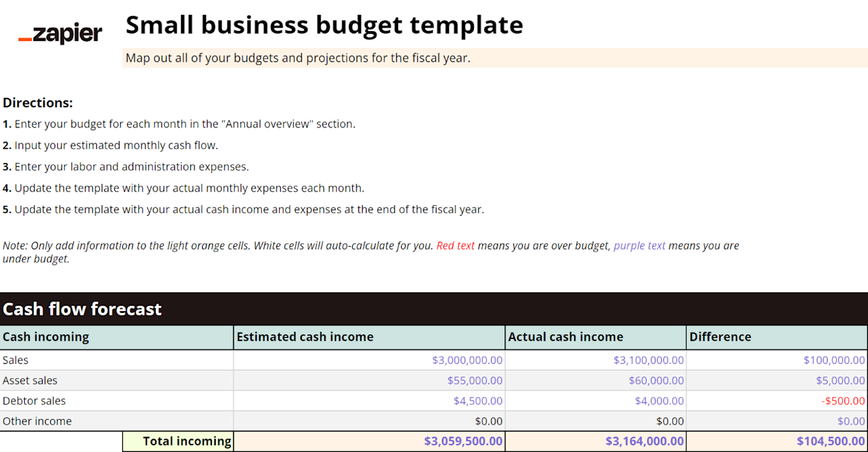Viewport: 868px width, 452px height.
Task: Select direction step 2 about monthly cash flow
Action: 110,145
